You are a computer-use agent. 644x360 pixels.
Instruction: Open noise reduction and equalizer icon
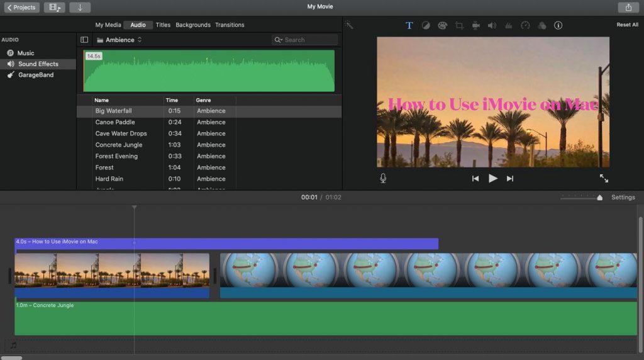coord(508,25)
